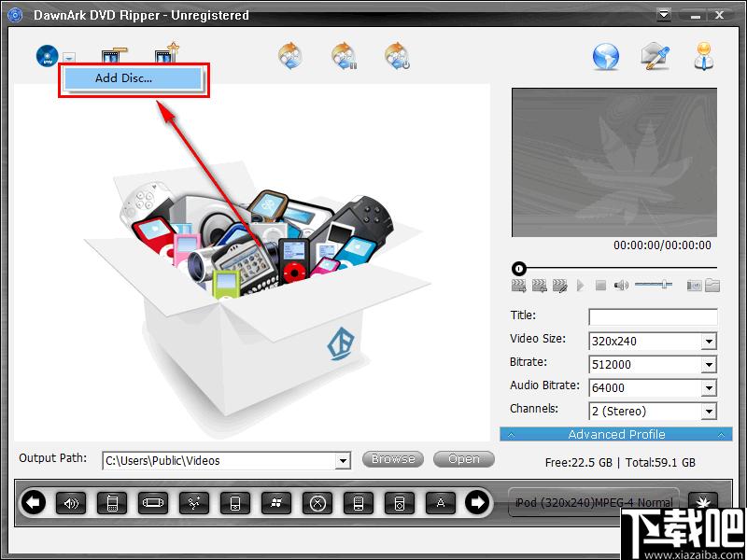Click the Open button
The image size is (747, 560).
tap(464, 459)
